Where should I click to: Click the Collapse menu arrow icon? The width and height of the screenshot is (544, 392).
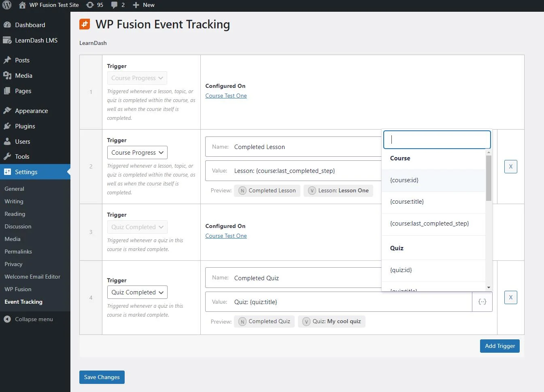pyautogui.click(x=7, y=319)
